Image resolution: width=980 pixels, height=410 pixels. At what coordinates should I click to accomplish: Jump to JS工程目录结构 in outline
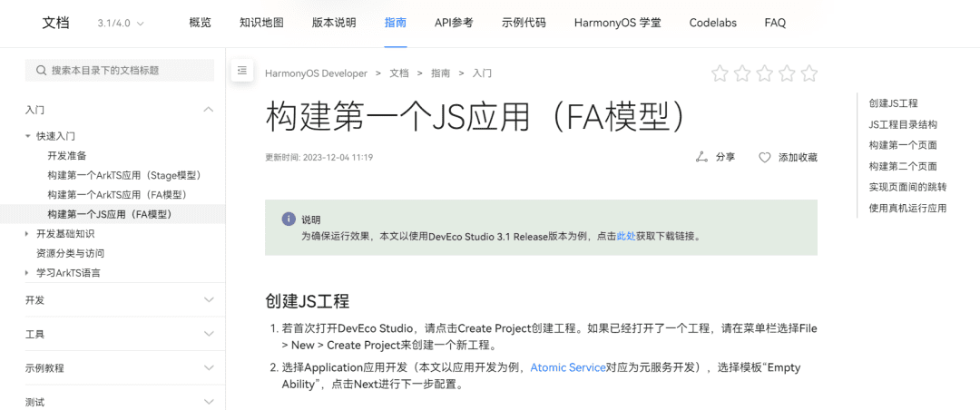(x=902, y=124)
